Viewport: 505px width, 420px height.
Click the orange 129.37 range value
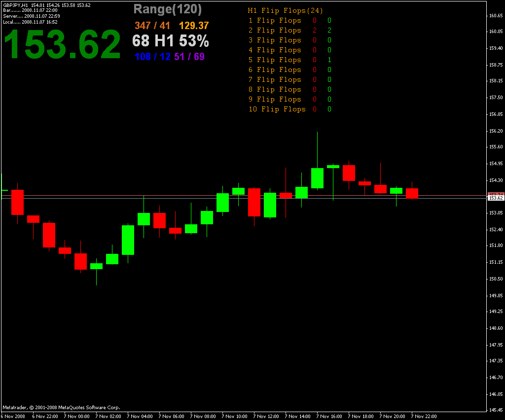tap(194, 26)
